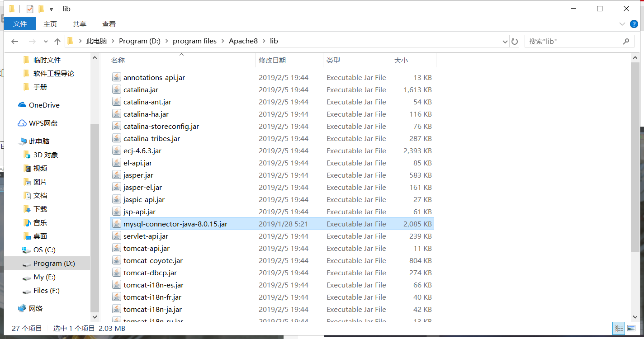Image resolution: width=644 pixels, height=339 pixels.
Task: Click the 网络 network icon
Action: 22,308
